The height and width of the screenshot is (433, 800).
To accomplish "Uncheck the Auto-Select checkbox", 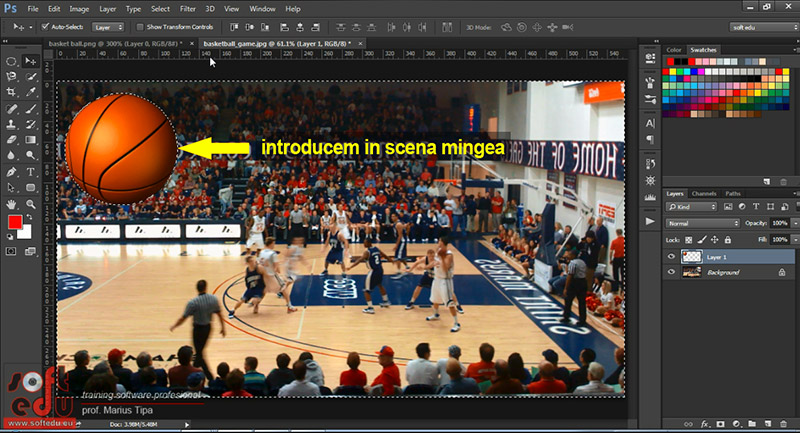I will click(45, 27).
